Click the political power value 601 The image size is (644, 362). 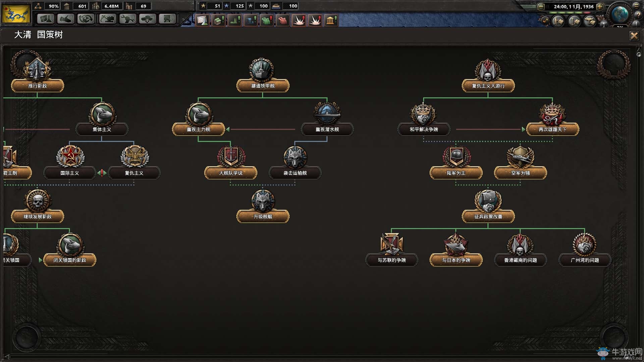click(x=82, y=6)
